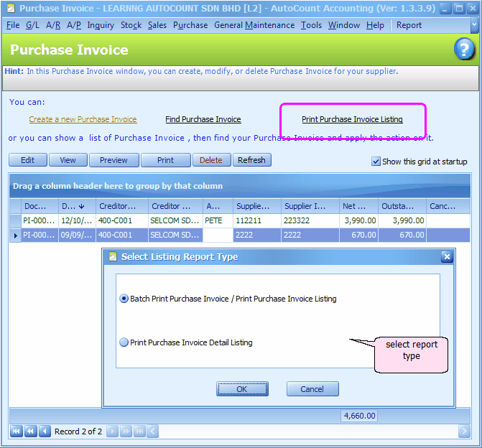482x448 pixels.
Task: Go to previous record arrow icon
Action: pyautogui.click(x=45, y=431)
